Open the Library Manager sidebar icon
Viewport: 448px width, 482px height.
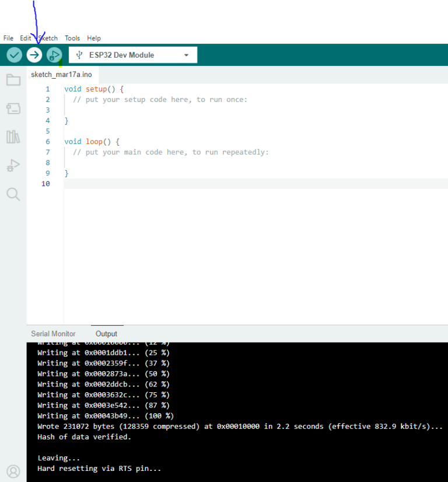pyautogui.click(x=13, y=137)
